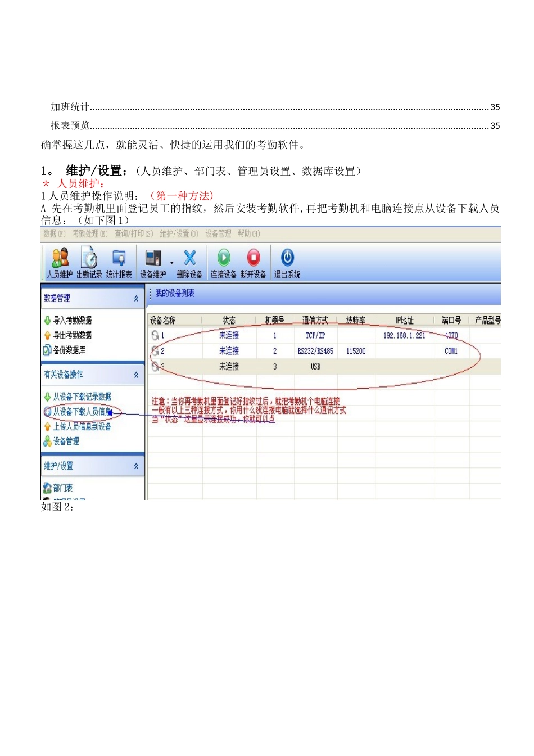The width and height of the screenshot is (534, 756).
Task: Click the 设备管理 sidebar people icon
Action: coord(47,442)
